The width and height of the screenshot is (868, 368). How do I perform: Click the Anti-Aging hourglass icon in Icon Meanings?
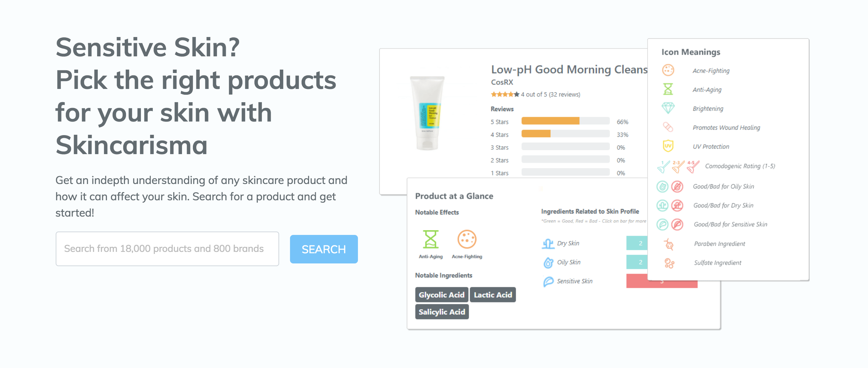(668, 89)
